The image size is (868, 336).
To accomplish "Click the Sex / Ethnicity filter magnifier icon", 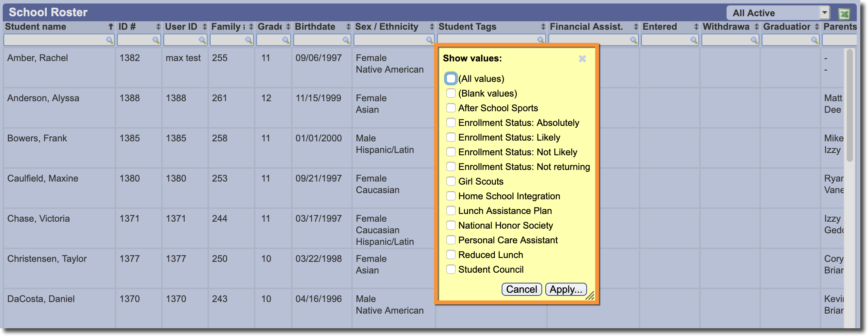I will pyautogui.click(x=429, y=40).
